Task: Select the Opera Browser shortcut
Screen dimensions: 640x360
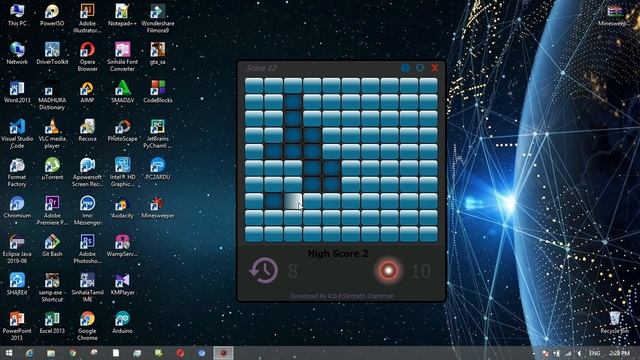Action: tap(87, 57)
